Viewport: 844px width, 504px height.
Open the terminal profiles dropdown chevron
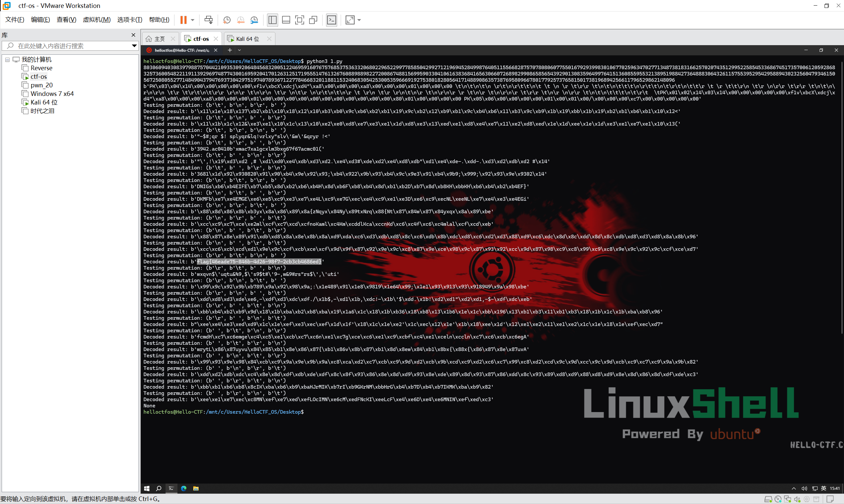click(x=239, y=50)
